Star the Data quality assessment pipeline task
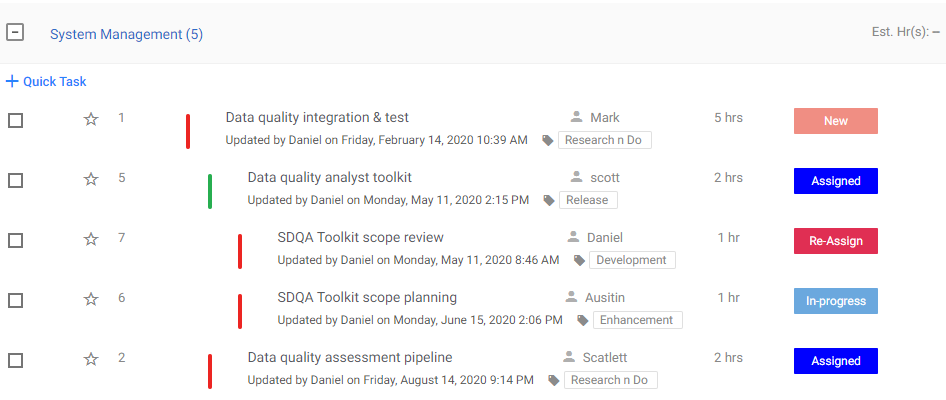The image size is (946, 400). 91,359
